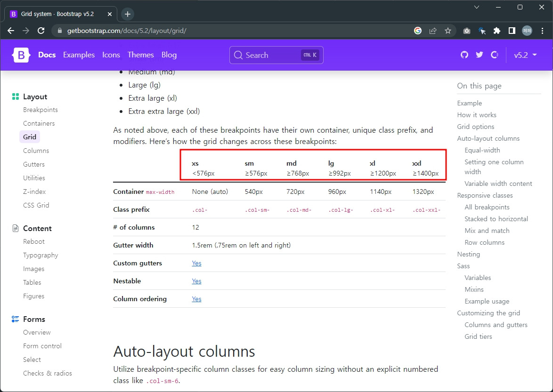Click the share page icon in address bar
The width and height of the screenshot is (553, 392).
[433, 31]
